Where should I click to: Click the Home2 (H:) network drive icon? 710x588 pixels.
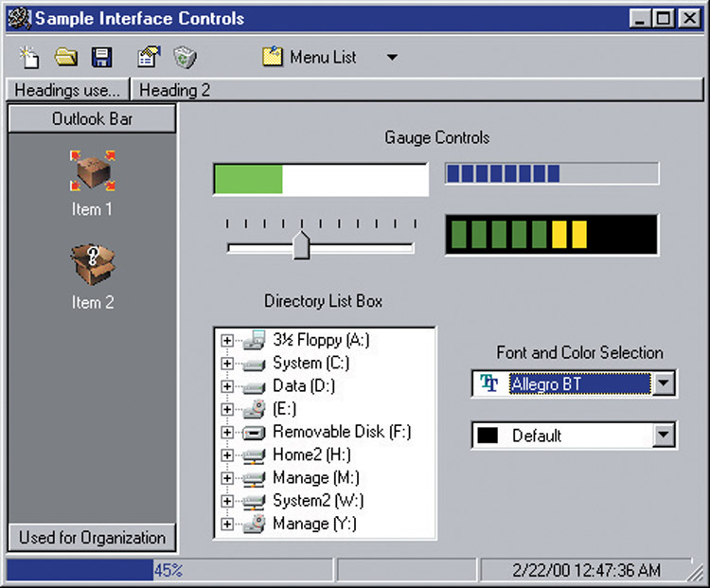254,455
